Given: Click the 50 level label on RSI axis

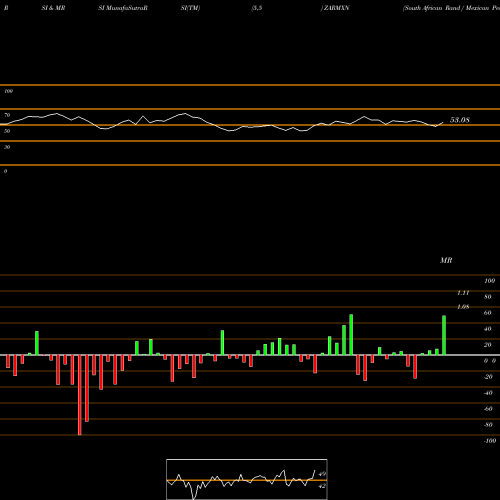Looking at the screenshot, I should pos(7,131).
